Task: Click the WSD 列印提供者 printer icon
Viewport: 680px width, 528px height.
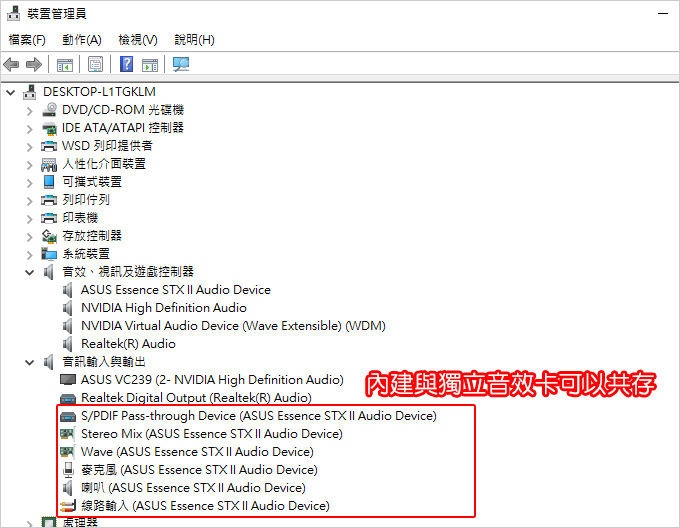Action: 49,146
